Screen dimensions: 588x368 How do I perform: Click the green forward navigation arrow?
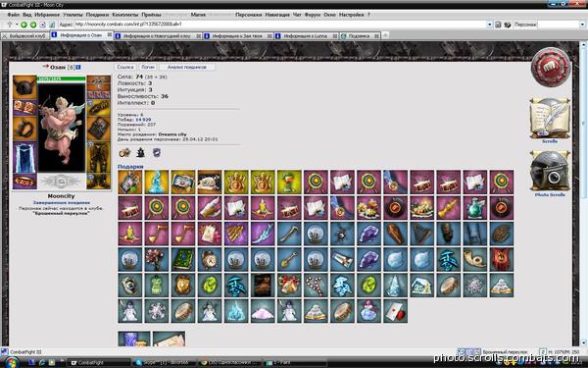pyautogui.click(x=33, y=25)
